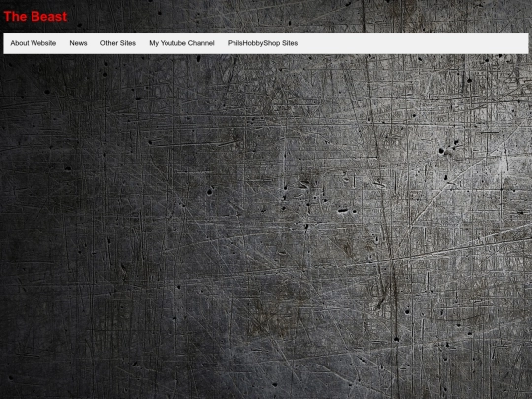Click The Beast site title
The image size is (532, 399).
tap(35, 17)
